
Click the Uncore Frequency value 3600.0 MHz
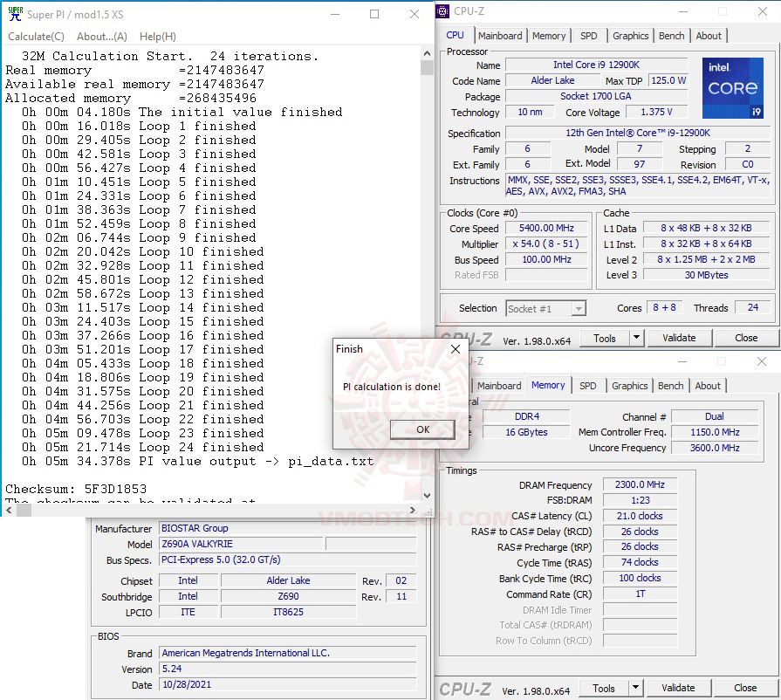pyautogui.click(x=715, y=448)
